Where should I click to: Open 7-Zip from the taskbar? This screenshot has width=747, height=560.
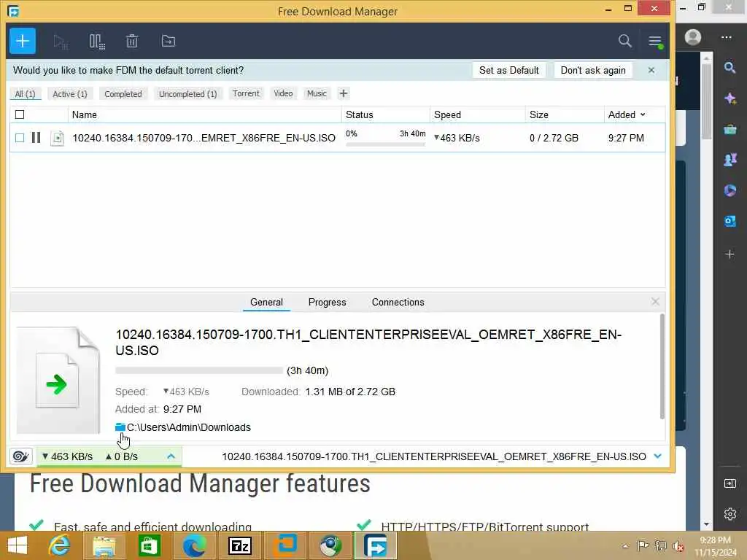pyautogui.click(x=240, y=545)
